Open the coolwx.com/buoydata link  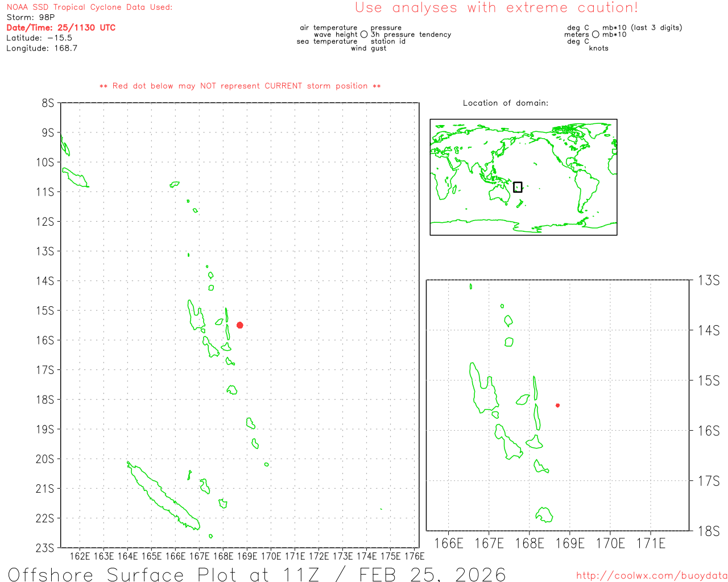pos(651,576)
